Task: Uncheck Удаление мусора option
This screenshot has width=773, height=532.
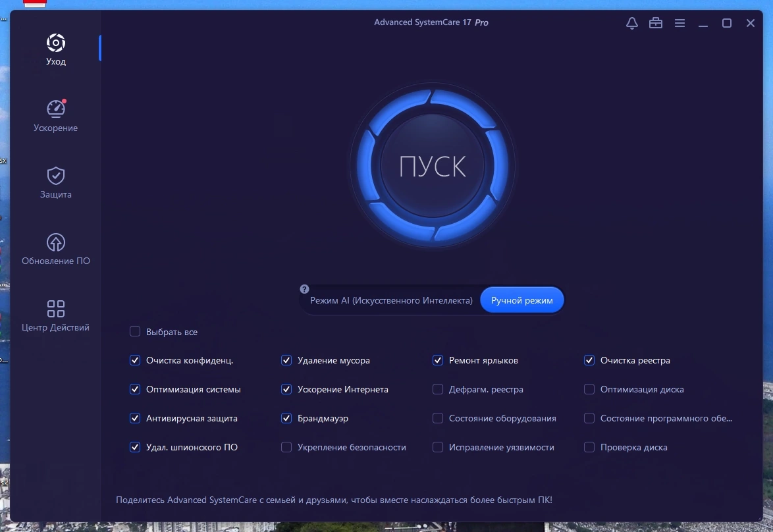Action: click(x=286, y=360)
